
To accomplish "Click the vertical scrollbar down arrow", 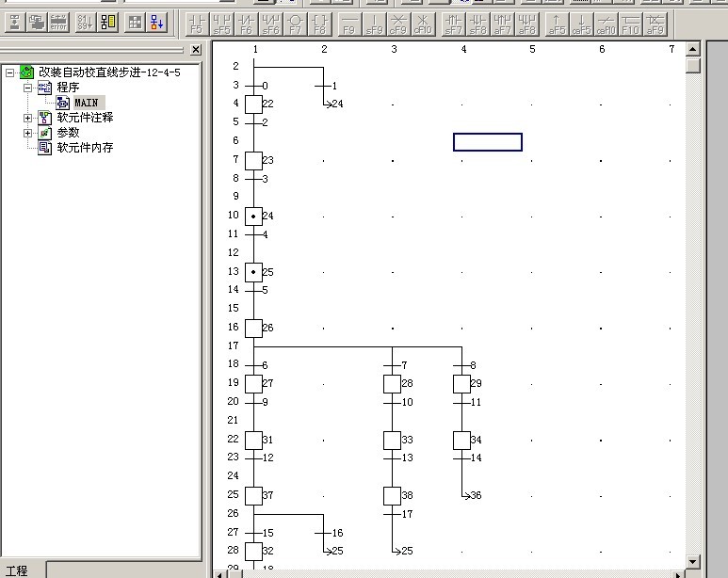I will [693, 562].
